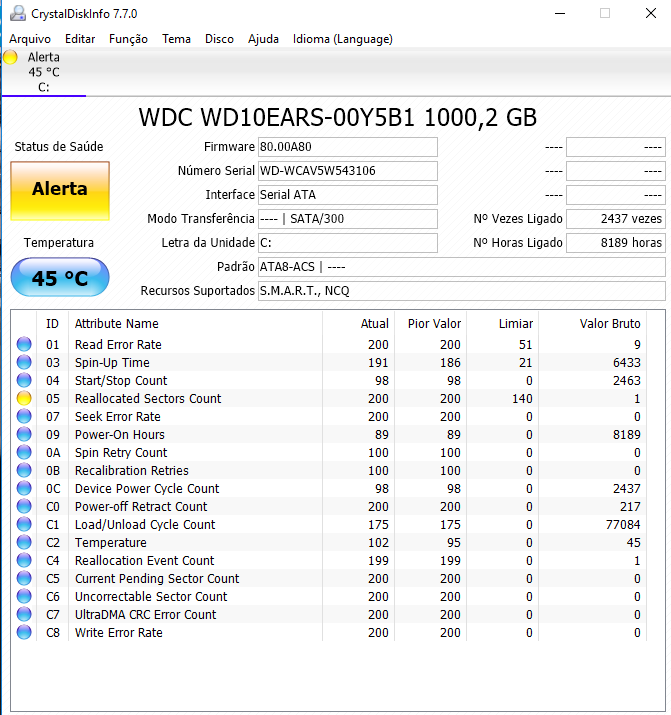
Task: Click blue status orb for Spin-Up Time
Action: pos(24,362)
